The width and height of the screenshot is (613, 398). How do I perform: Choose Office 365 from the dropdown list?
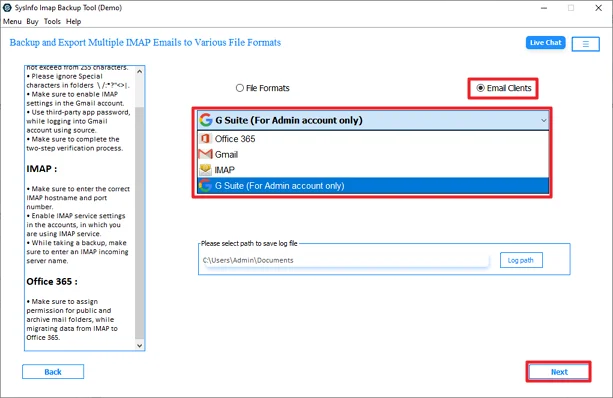(373, 138)
